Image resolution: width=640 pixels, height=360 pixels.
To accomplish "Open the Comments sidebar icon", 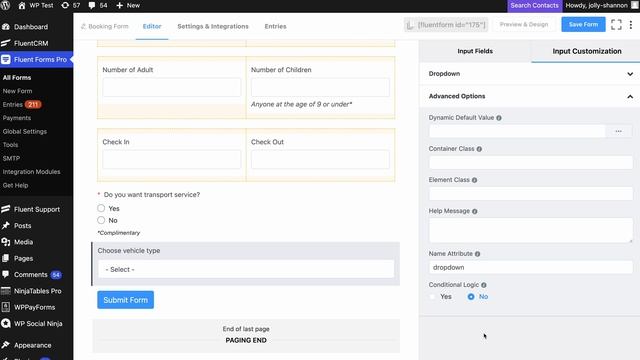I will pos(6,275).
